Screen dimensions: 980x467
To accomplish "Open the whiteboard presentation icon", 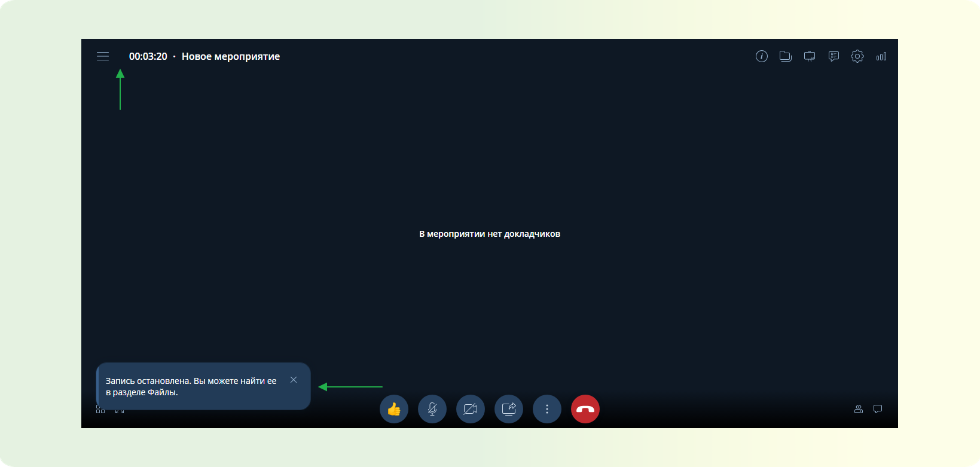I will [x=809, y=56].
